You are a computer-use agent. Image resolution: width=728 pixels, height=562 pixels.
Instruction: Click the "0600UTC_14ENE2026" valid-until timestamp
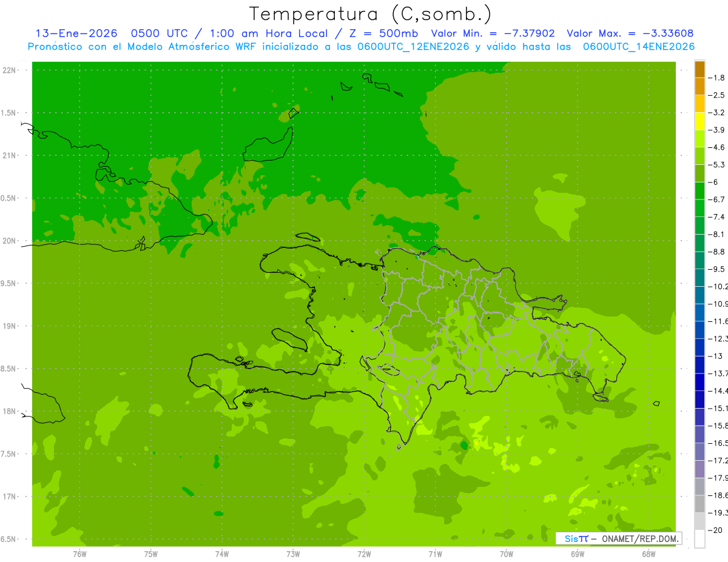(x=639, y=47)
